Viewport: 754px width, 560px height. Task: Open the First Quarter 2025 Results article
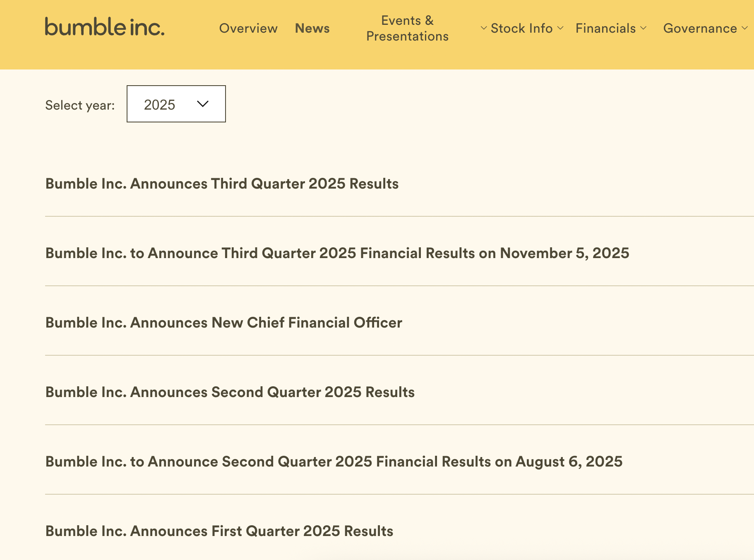click(x=219, y=531)
